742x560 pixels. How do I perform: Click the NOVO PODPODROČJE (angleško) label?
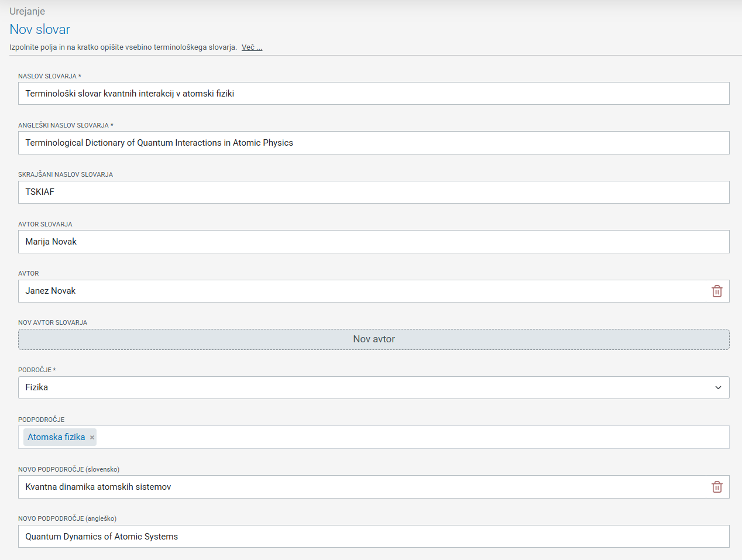pos(67,518)
